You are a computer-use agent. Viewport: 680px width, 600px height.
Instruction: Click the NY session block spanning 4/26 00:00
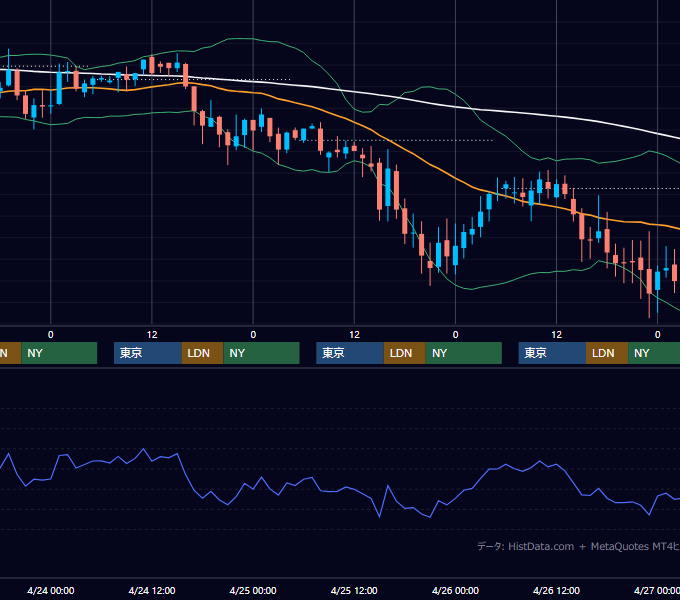tap(464, 353)
